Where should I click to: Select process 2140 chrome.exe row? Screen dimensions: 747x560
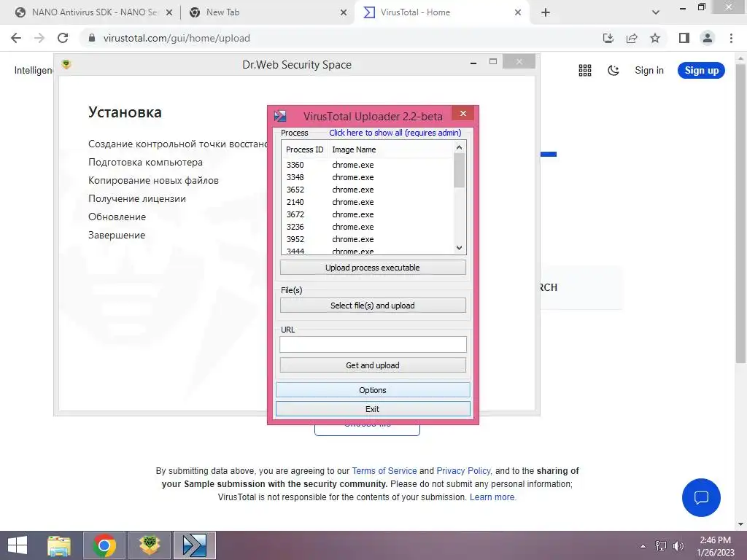[x=367, y=202]
